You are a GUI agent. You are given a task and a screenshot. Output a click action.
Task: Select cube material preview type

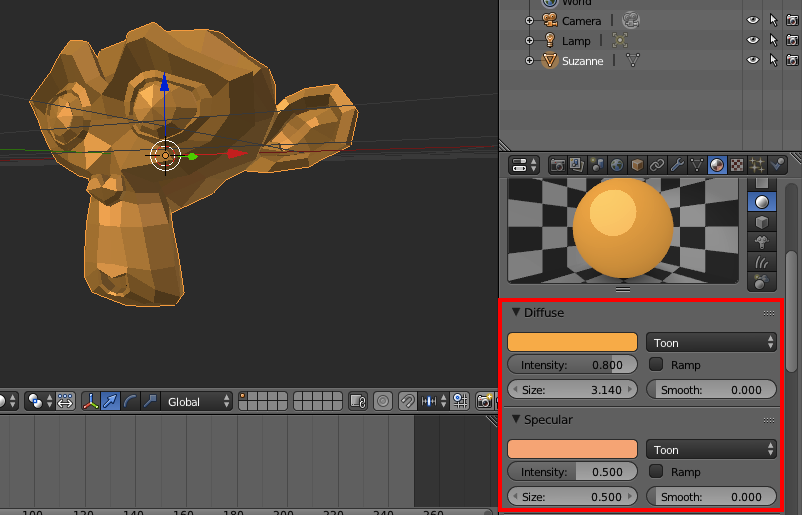click(x=762, y=222)
